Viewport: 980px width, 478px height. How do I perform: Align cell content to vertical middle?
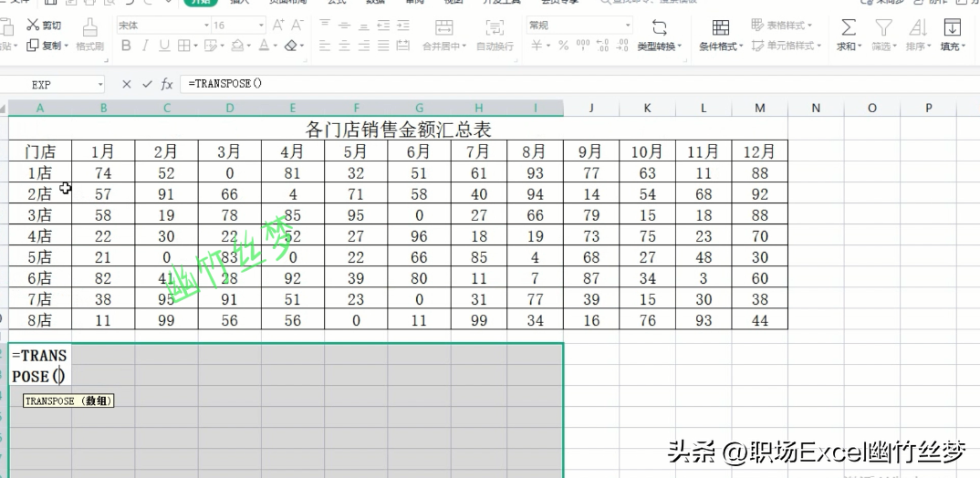pos(344,26)
